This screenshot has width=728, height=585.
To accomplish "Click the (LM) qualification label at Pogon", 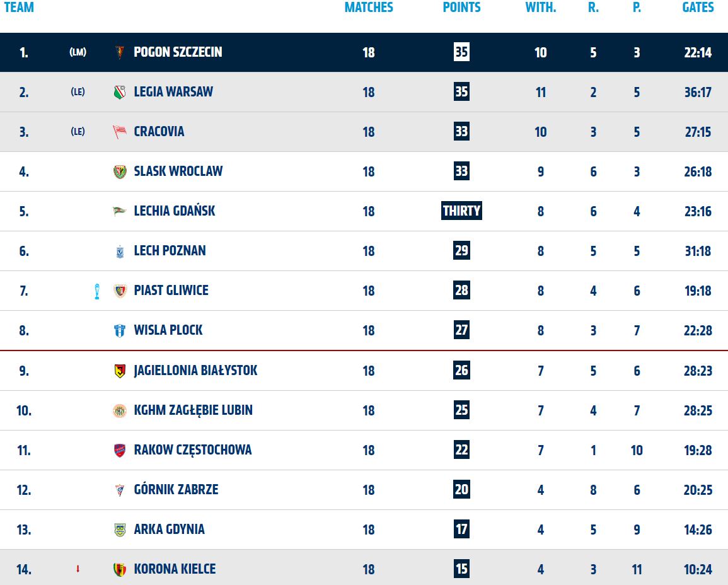I will coord(78,52).
